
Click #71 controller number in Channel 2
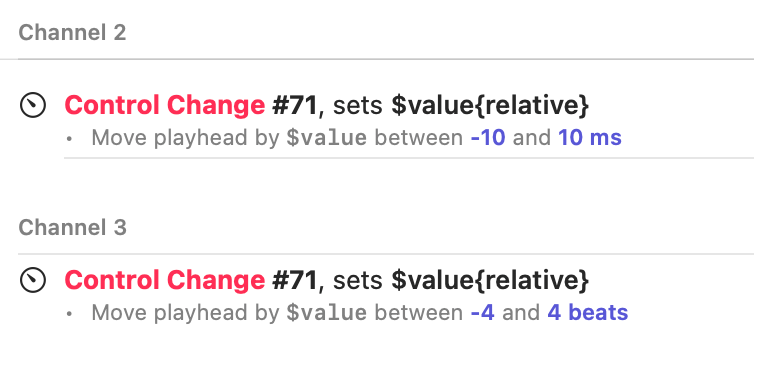click(294, 105)
